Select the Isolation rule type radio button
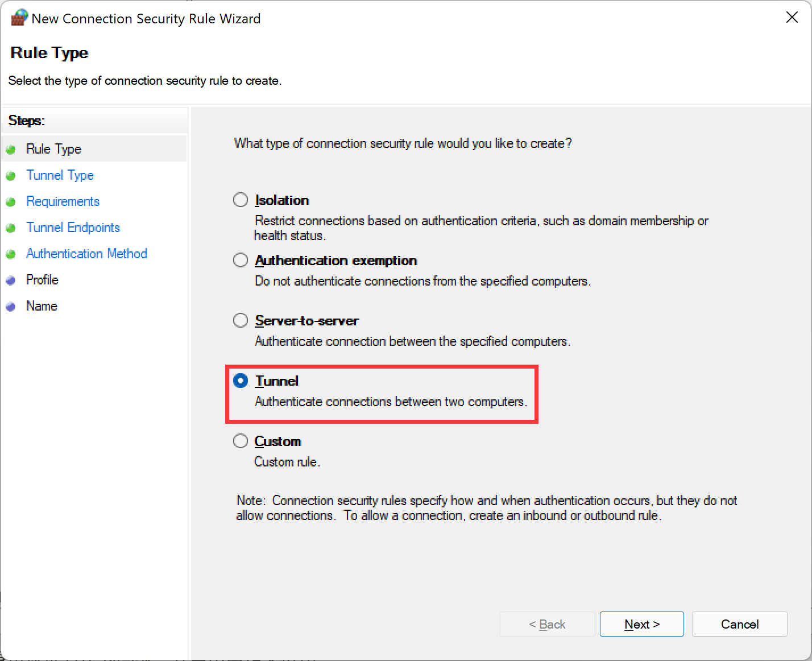Image resolution: width=812 pixels, height=661 pixels. (x=241, y=200)
